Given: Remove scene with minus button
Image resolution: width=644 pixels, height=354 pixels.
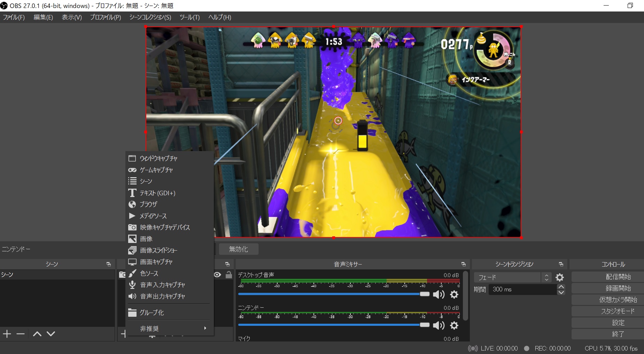Looking at the screenshot, I should pyautogui.click(x=21, y=334).
